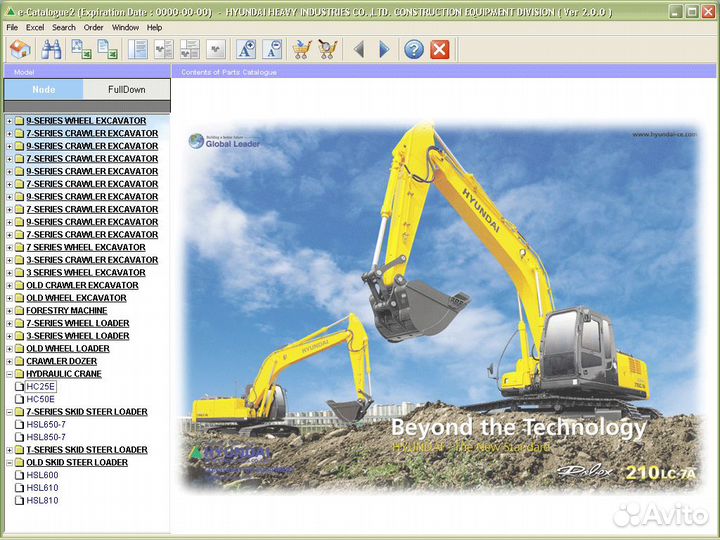Open the Order menu

pos(93,28)
